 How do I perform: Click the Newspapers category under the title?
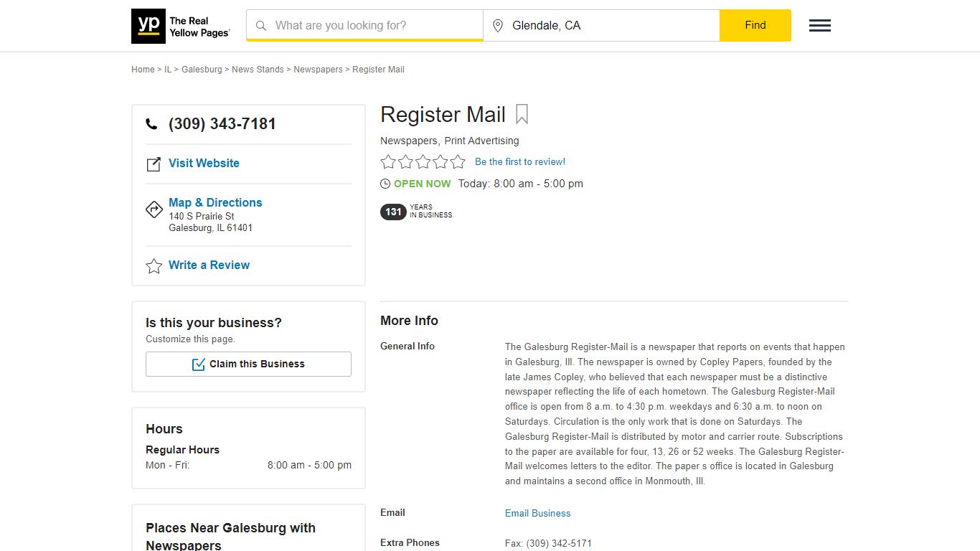coord(408,141)
